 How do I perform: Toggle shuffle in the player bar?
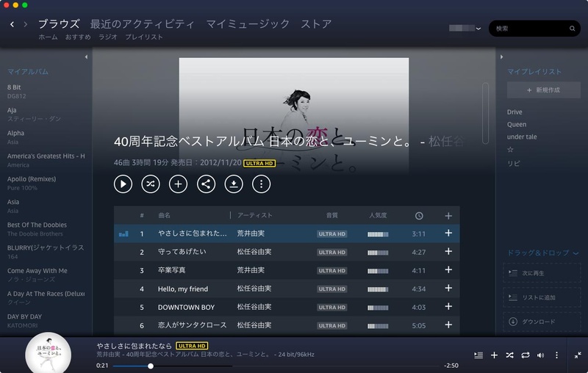pos(509,355)
